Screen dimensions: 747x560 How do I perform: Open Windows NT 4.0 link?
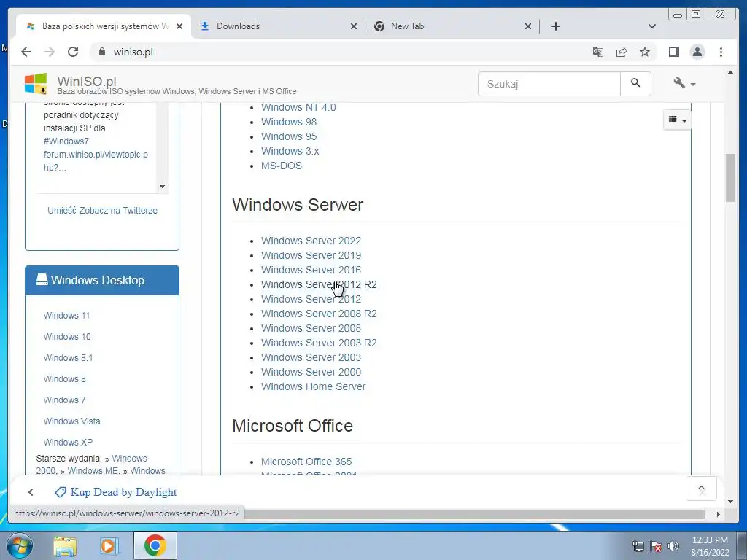click(x=298, y=108)
